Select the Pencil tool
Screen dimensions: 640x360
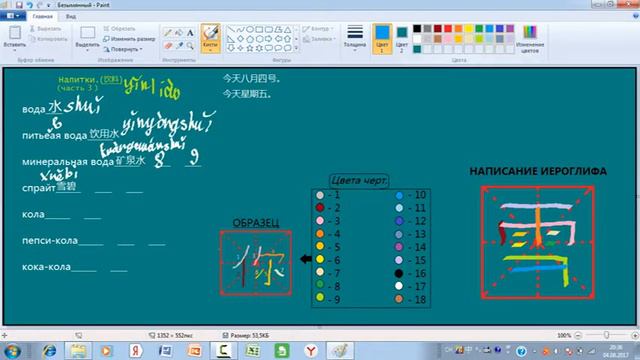[167, 33]
